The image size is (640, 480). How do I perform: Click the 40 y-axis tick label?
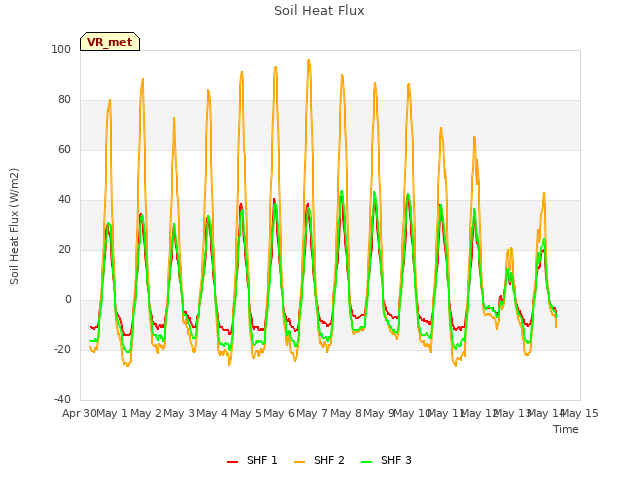(64, 200)
